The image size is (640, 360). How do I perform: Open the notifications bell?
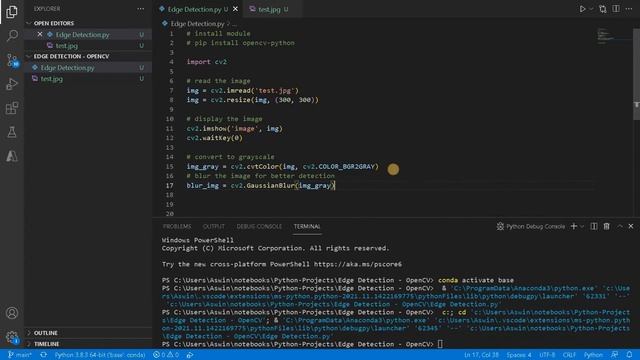629,355
